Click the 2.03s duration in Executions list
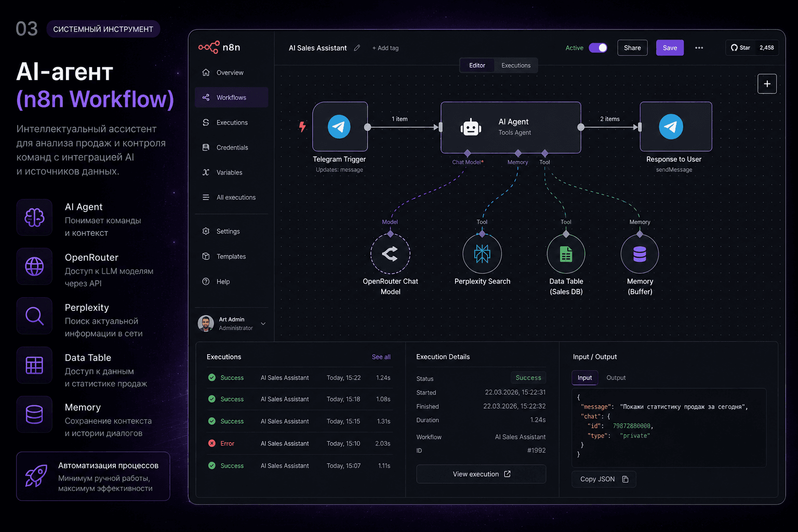This screenshot has width=798, height=532. coord(383,444)
